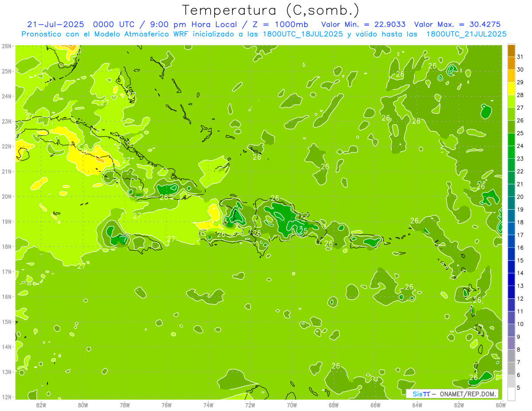This screenshot has width=532, height=411.
Task: Select the '1800UTC_21JUL2025' valid-until timestamp
Action: (466, 34)
